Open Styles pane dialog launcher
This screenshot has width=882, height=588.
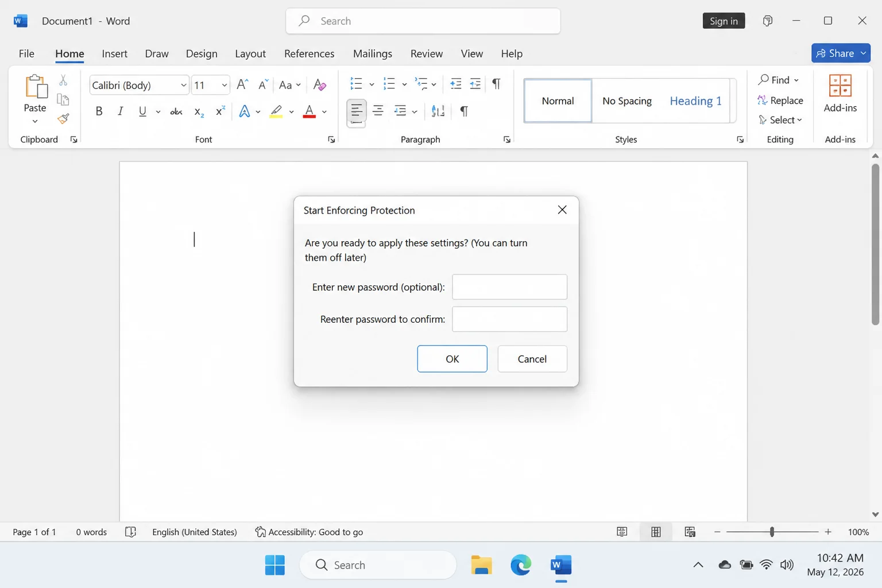tap(740, 140)
